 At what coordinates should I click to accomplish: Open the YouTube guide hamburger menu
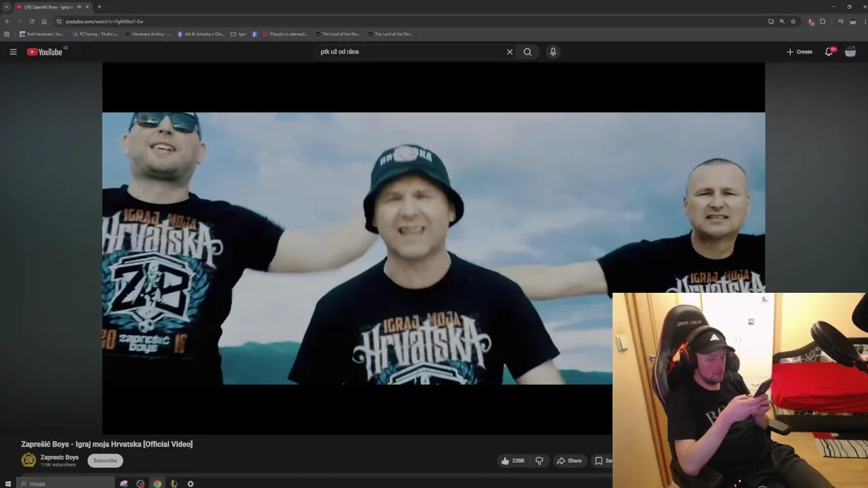[13, 52]
